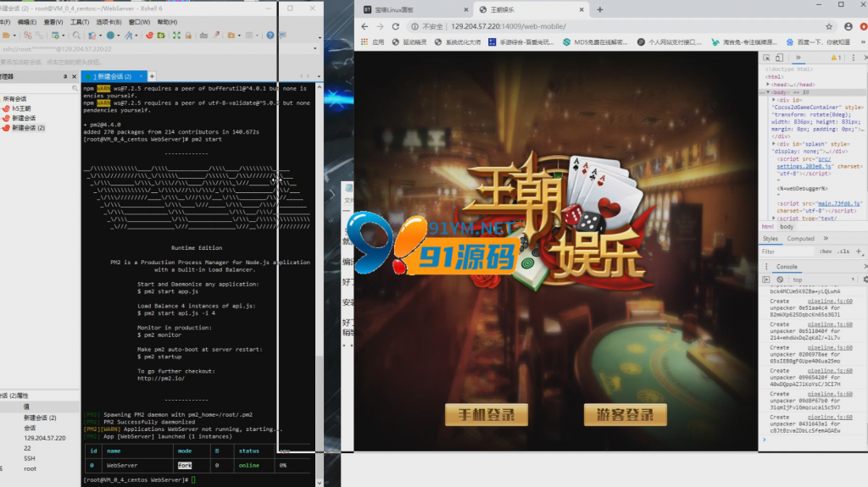This screenshot has height=487, width=868.
Task: Click the 手机登录 button in the game
Action: 486,414
